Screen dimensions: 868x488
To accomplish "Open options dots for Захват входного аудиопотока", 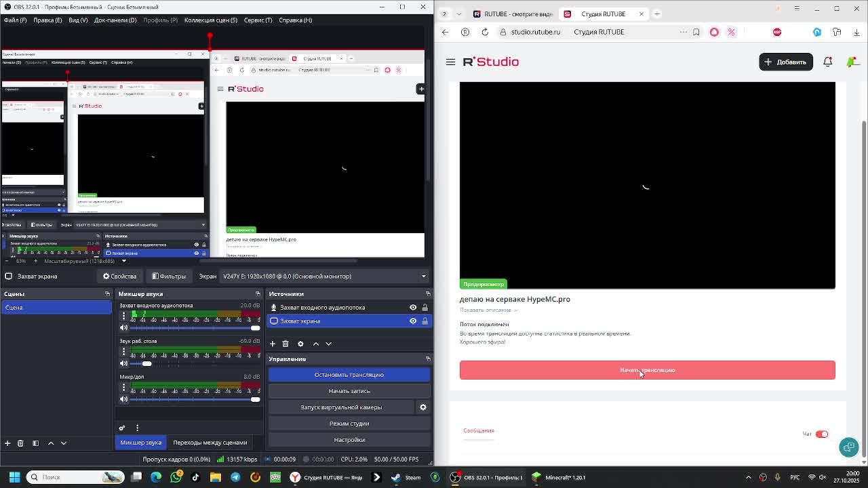I will pos(123,316).
